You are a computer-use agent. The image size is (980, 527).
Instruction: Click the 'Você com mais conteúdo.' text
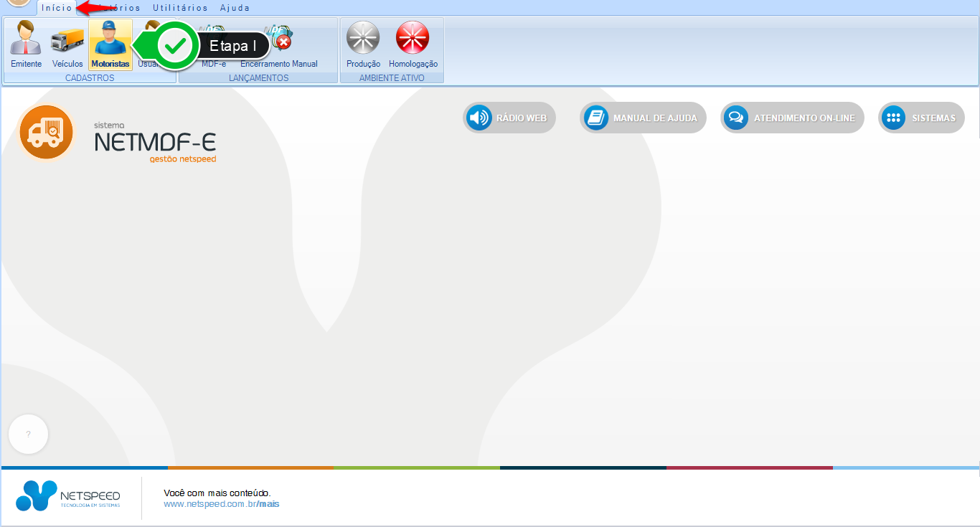tap(217, 493)
